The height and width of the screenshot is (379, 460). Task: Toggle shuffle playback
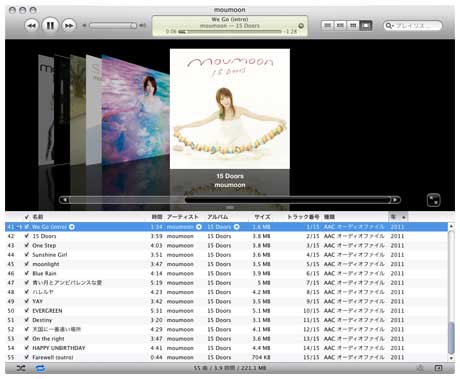[21, 368]
